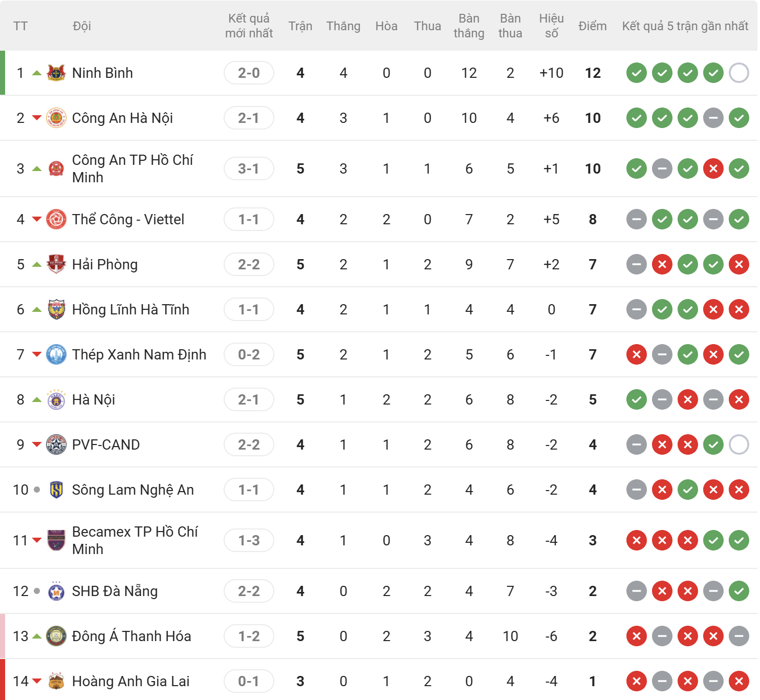Click the Hải Phòng club badge

[x=56, y=264]
